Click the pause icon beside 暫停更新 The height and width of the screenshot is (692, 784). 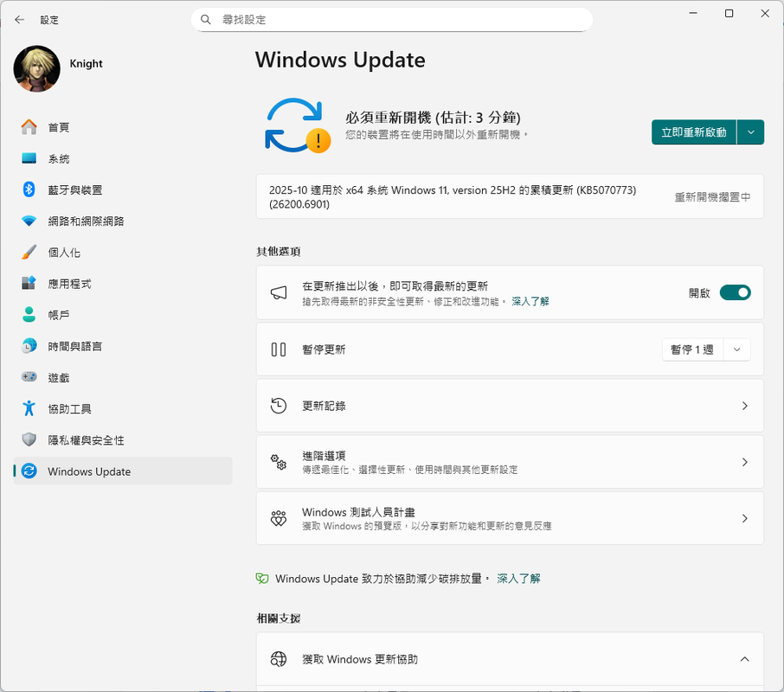pos(279,349)
